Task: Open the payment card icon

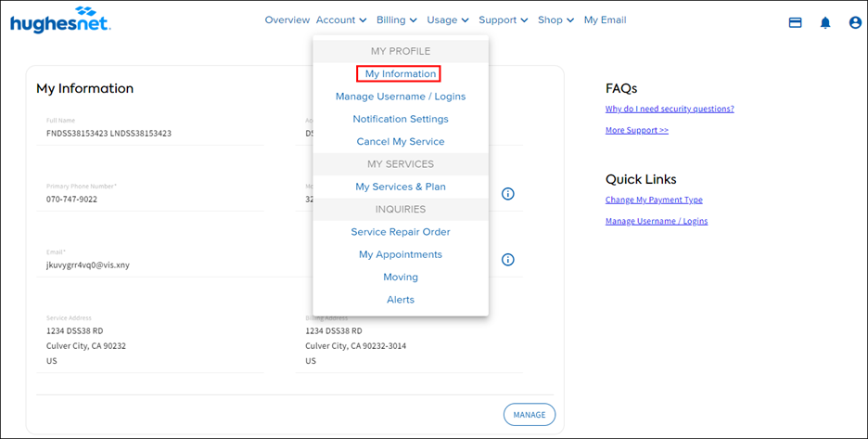Action: (x=795, y=22)
